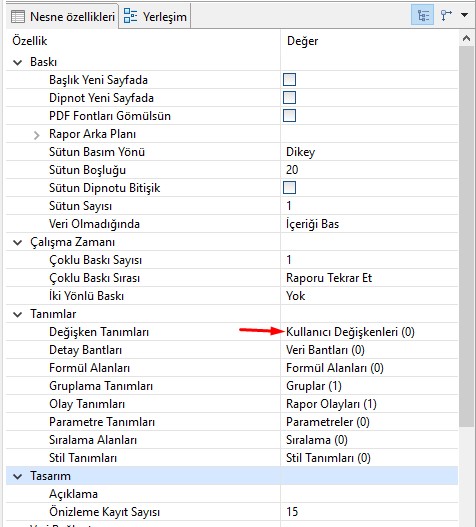
Task: Enable Sütun Dipnotu Bitişik checkbox
Action: 289,188
